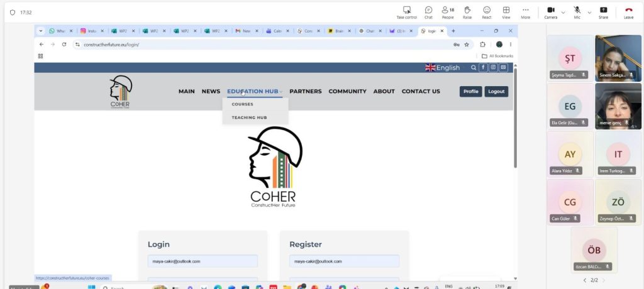The width and height of the screenshot is (644, 289).
Task: Click the Logout button
Action: tap(496, 92)
